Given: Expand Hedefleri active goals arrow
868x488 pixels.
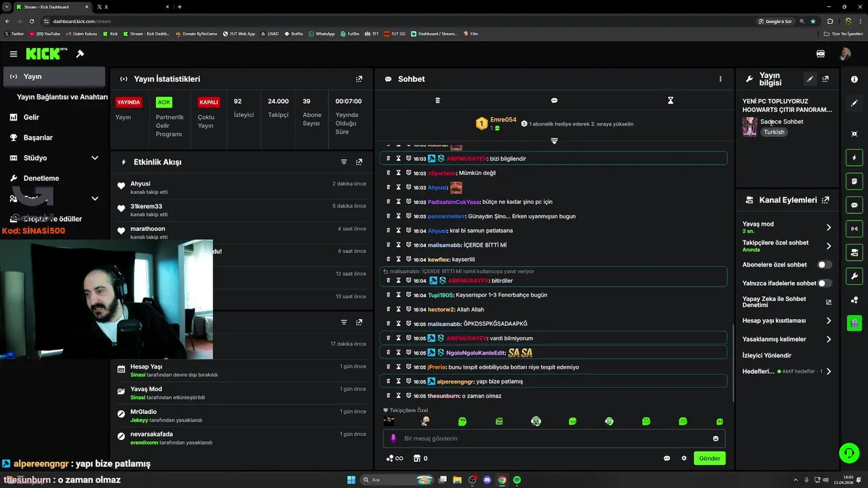Looking at the screenshot, I should tap(829, 371).
